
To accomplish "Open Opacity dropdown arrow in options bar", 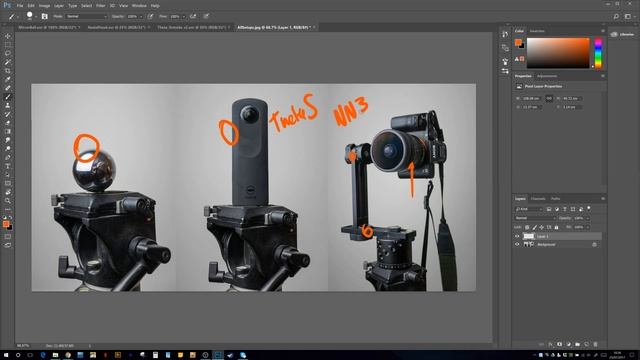I will 141,17.
